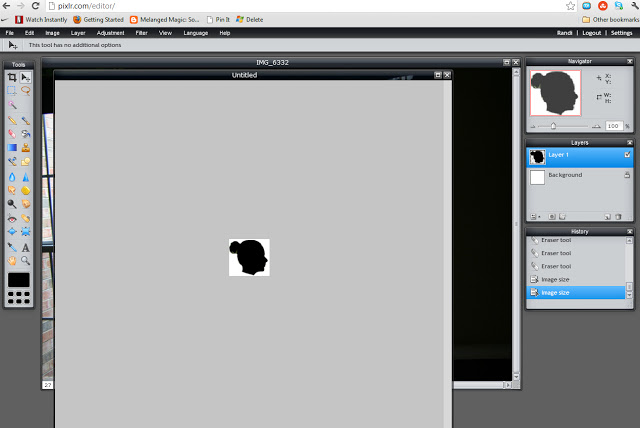Viewport: 640px width, 428px height.
Task: Click the Navigator zoom slider
Action: tap(567, 126)
